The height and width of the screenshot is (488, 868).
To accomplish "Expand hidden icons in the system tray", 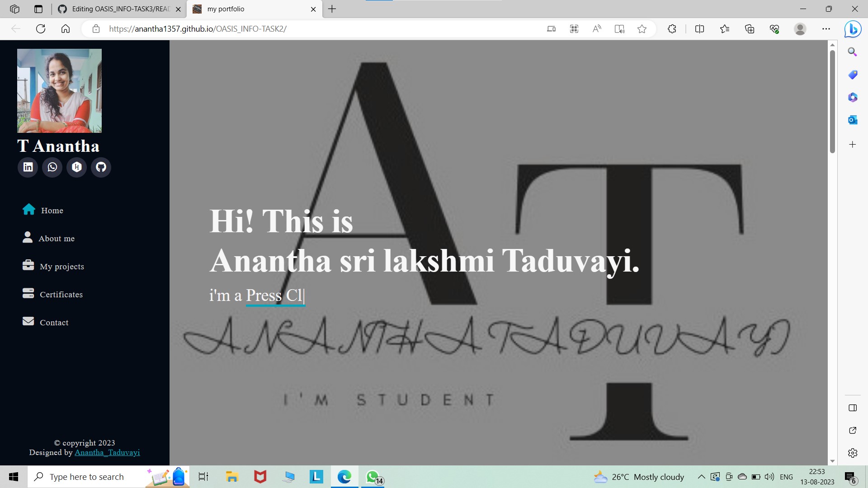I will click(x=701, y=476).
